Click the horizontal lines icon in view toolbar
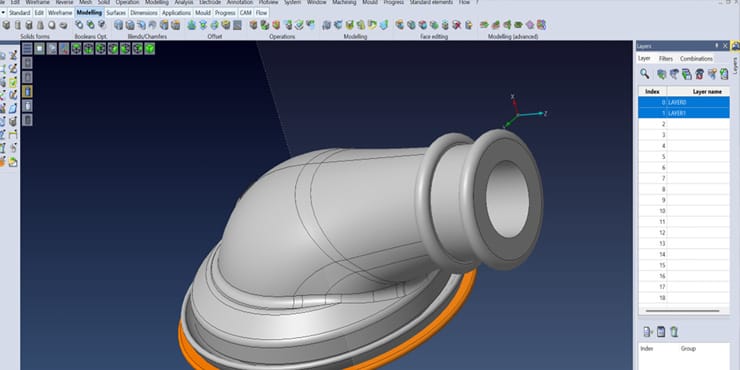Screen dimensions: 740x370 [x=27, y=49]
